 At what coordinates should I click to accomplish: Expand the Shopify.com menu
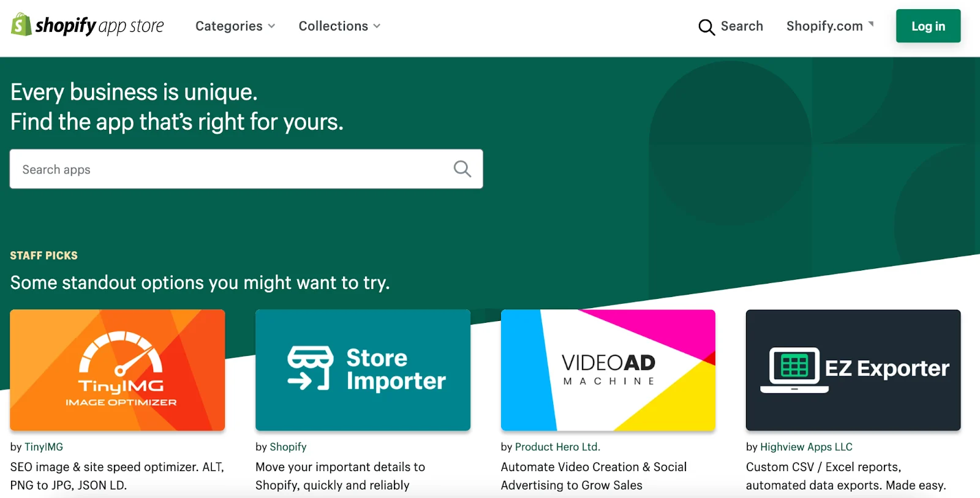(830, 26)
